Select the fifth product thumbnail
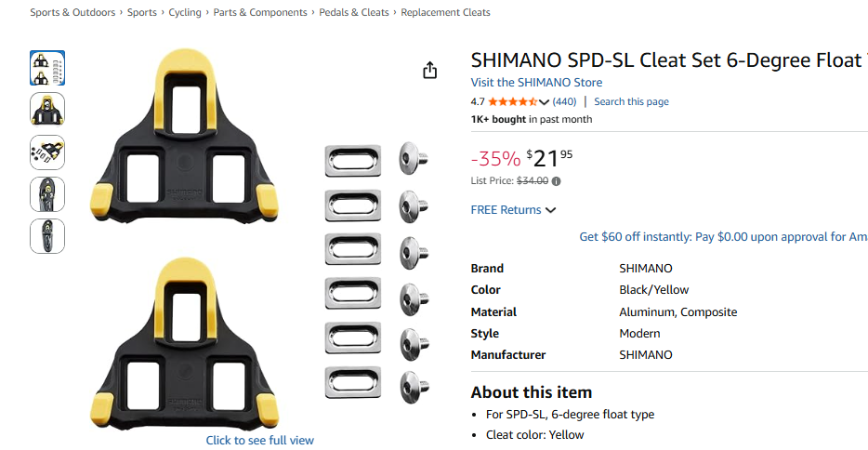868x450 pixels. 47,235
